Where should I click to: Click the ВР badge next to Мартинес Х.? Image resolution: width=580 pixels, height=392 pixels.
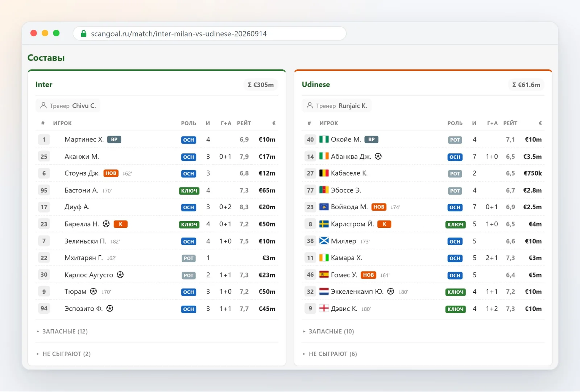114,140
